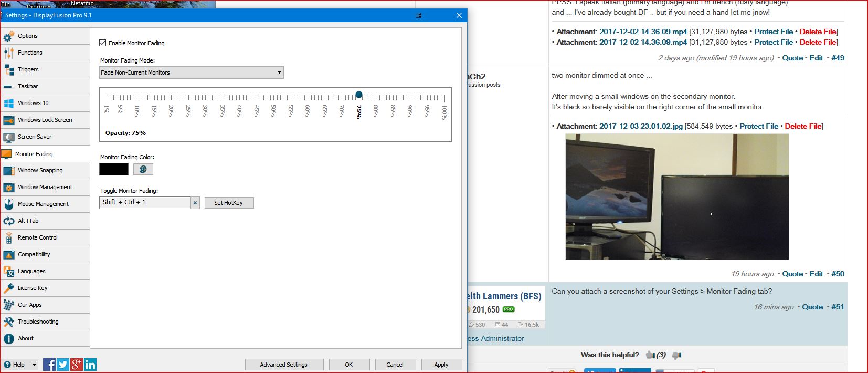Open the color picker palette icon
This screenshot has height=373, width=868.
[x=143, y=169]
